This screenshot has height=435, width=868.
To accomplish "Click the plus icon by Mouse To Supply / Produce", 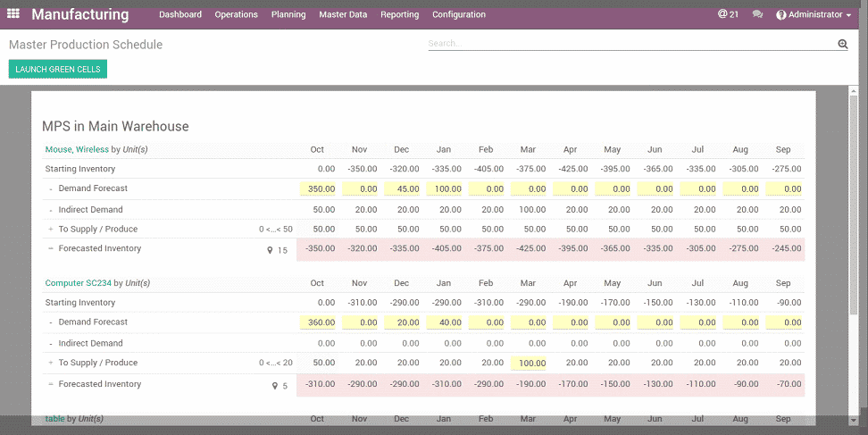I will click(x=51, y=229).
